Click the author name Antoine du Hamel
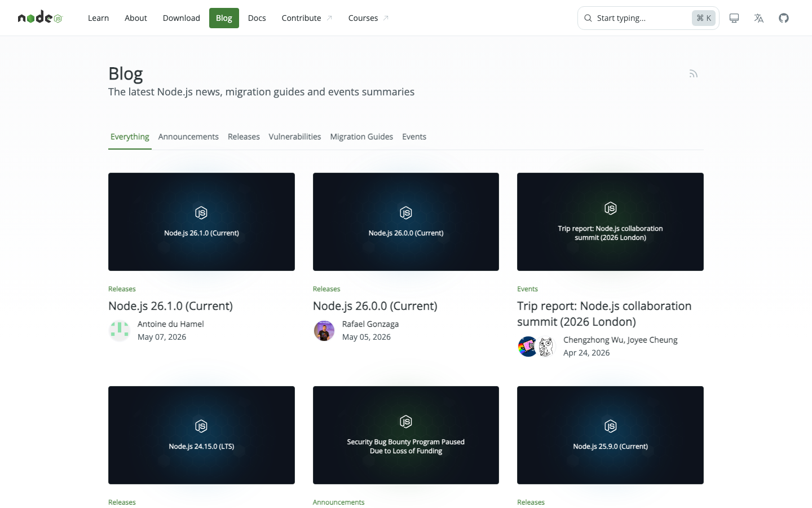This screenshot has height=508, width=812. tap(171, 324)
